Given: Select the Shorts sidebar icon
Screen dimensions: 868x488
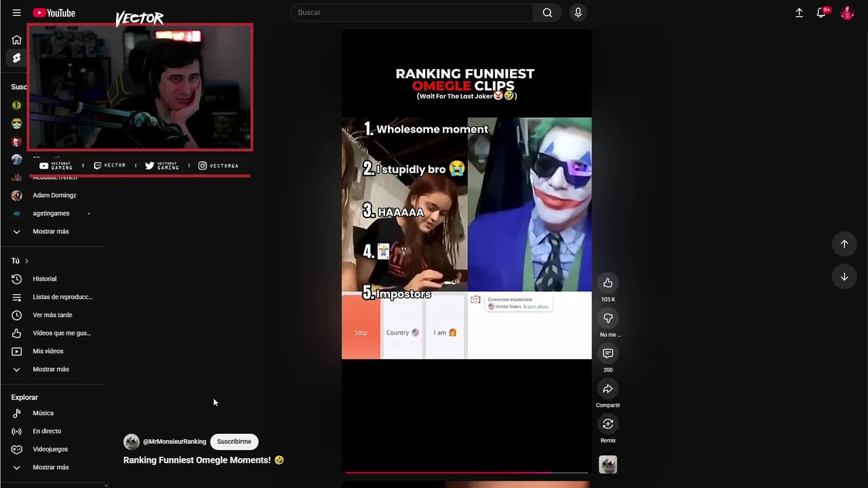Looking at the screenshot, I should pos(16,58).
